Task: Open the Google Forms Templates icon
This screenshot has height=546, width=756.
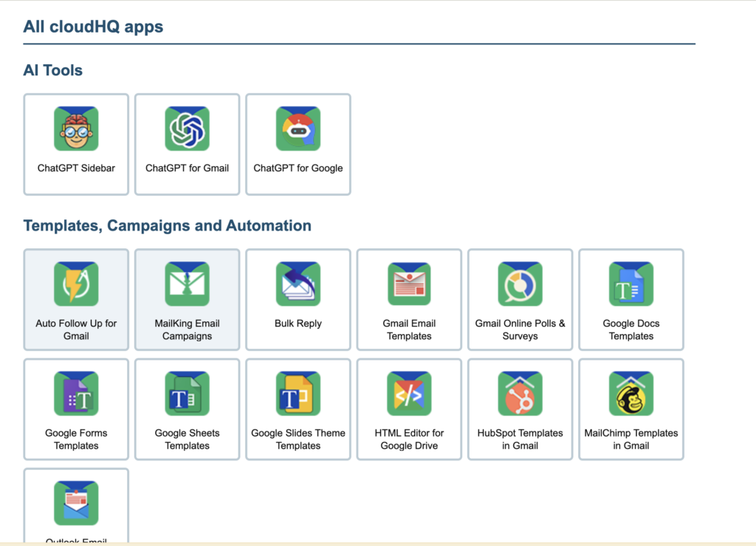Action: [x=76, y=394]
